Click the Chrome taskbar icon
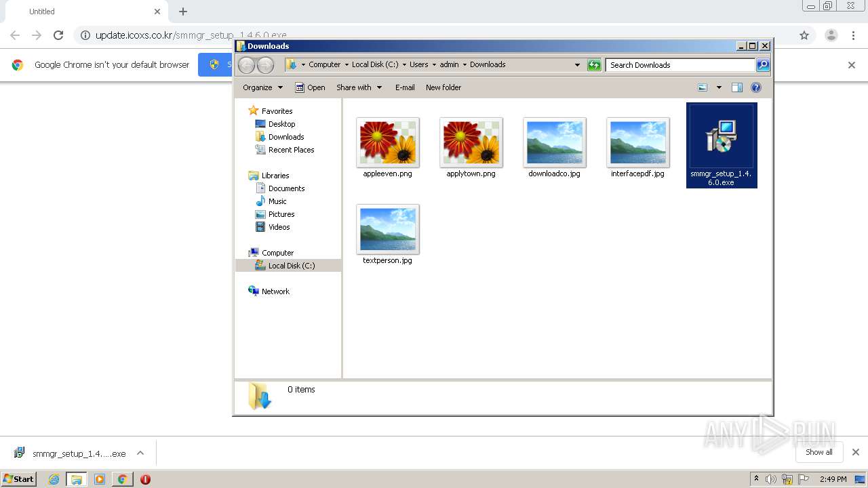 122,479
